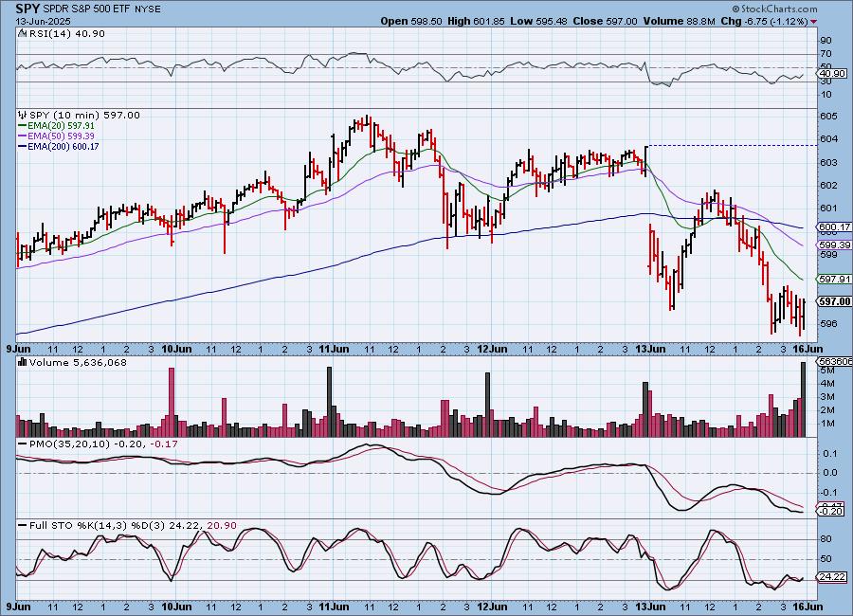Viewport: 853px width, 616px height.
Task: Click the High 601.85 value
Action: coord(476,21)
